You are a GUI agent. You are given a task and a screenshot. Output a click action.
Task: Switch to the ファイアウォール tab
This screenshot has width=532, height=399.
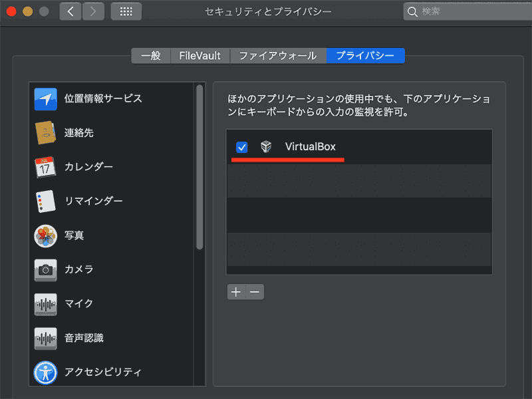[x=278, y=56]
